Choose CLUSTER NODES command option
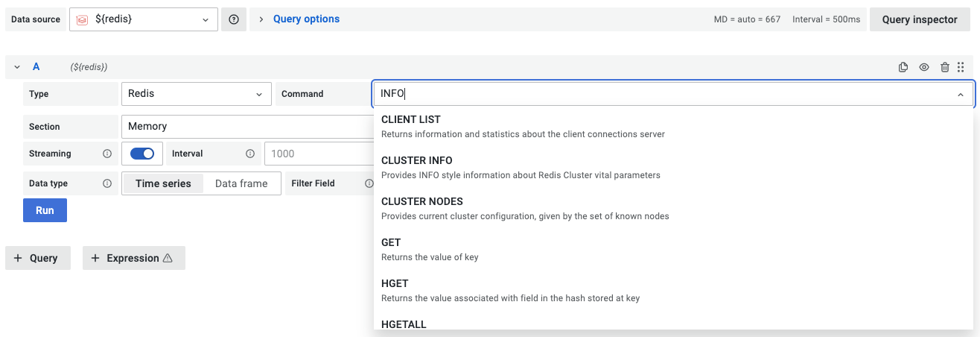This screenshot has height=337, width=980. [673, 209]
